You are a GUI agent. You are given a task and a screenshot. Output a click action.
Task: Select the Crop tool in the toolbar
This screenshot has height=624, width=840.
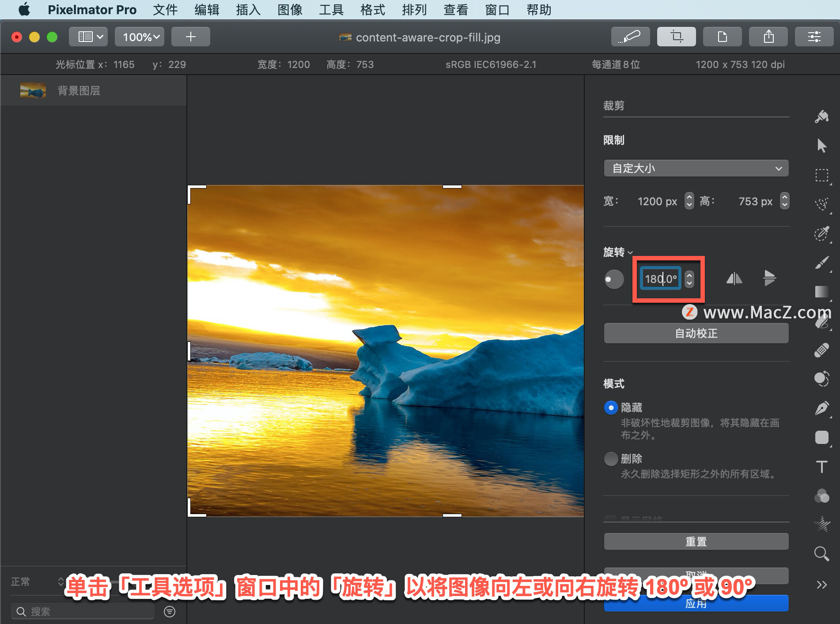(676, 37)
